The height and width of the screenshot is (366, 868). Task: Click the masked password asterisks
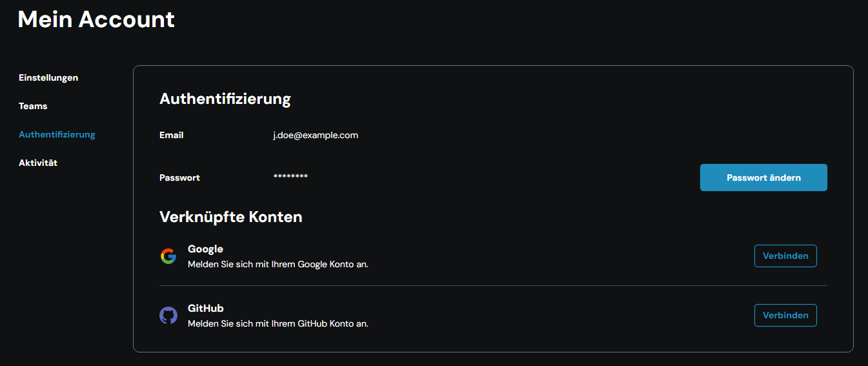pyautogui.click(x=290, y=177)
